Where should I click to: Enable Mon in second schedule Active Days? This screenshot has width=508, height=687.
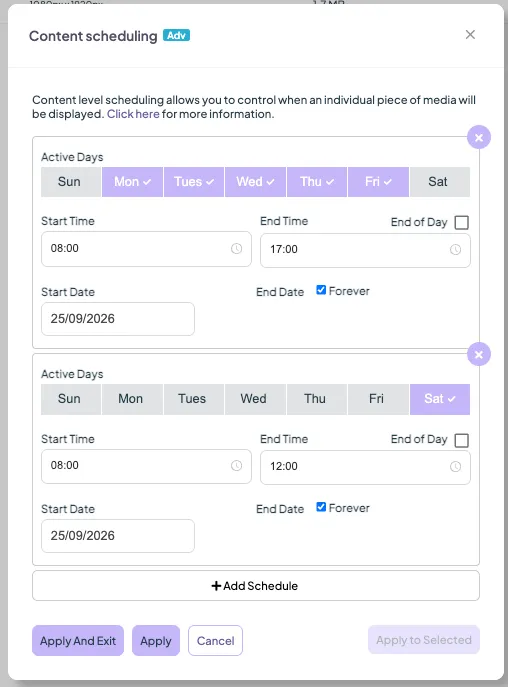(x=132, y=399)
